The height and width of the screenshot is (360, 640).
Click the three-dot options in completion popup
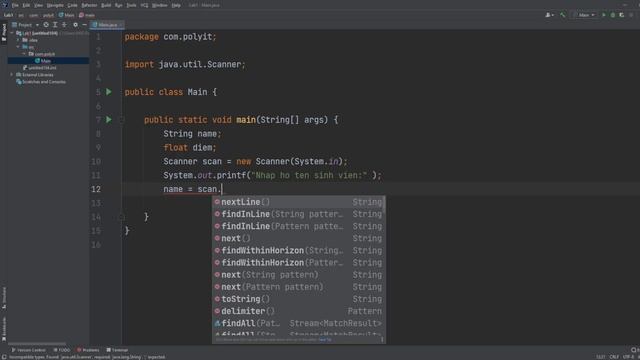pos(382,339)
